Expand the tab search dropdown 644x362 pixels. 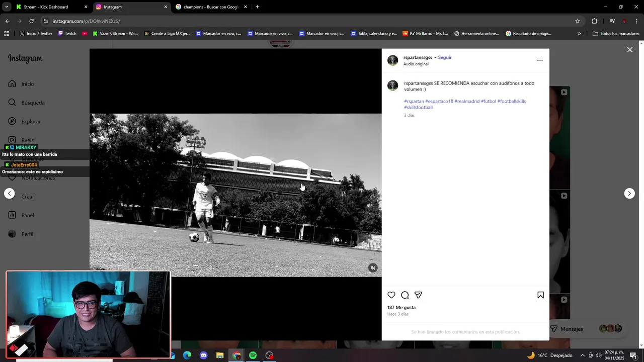pos(7,7)
